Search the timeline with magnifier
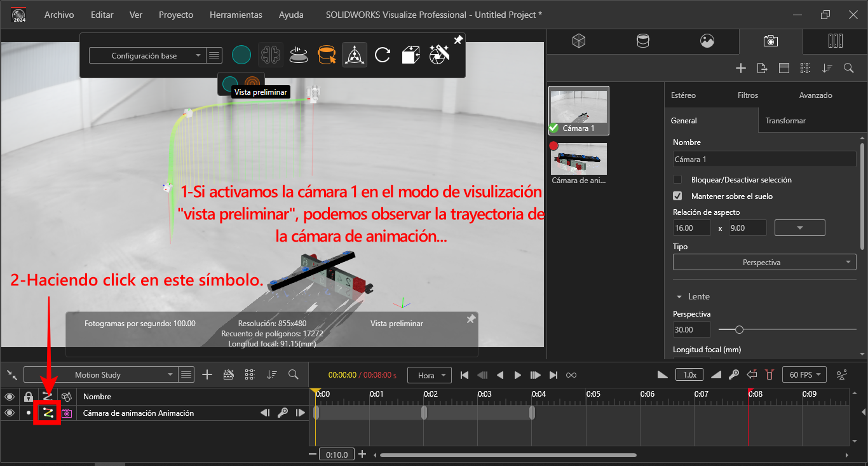 294,374
